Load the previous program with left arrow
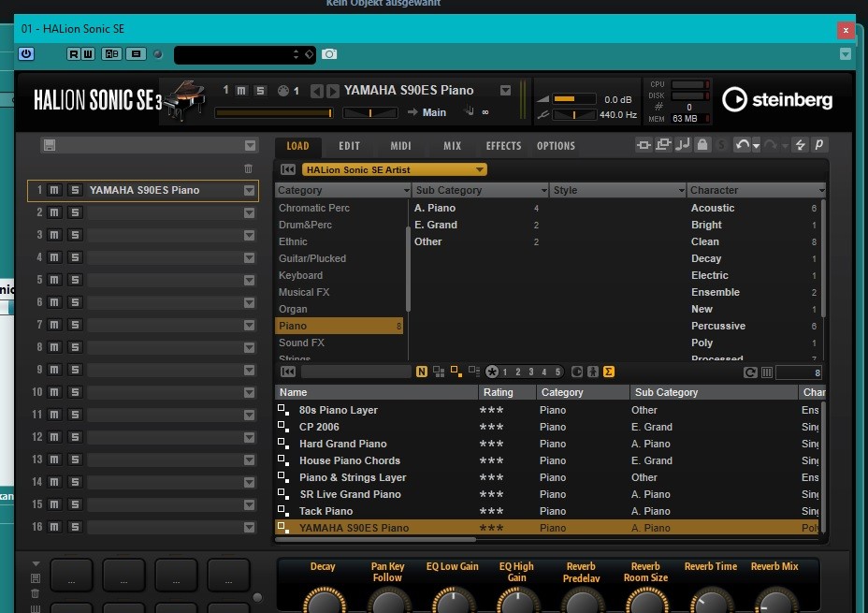 (317, 91)
